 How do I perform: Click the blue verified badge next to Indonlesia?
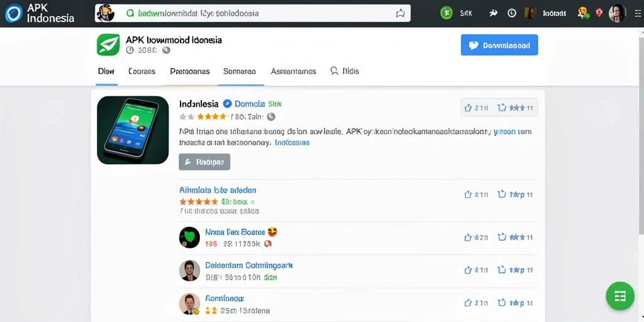(x=227, y=104)
